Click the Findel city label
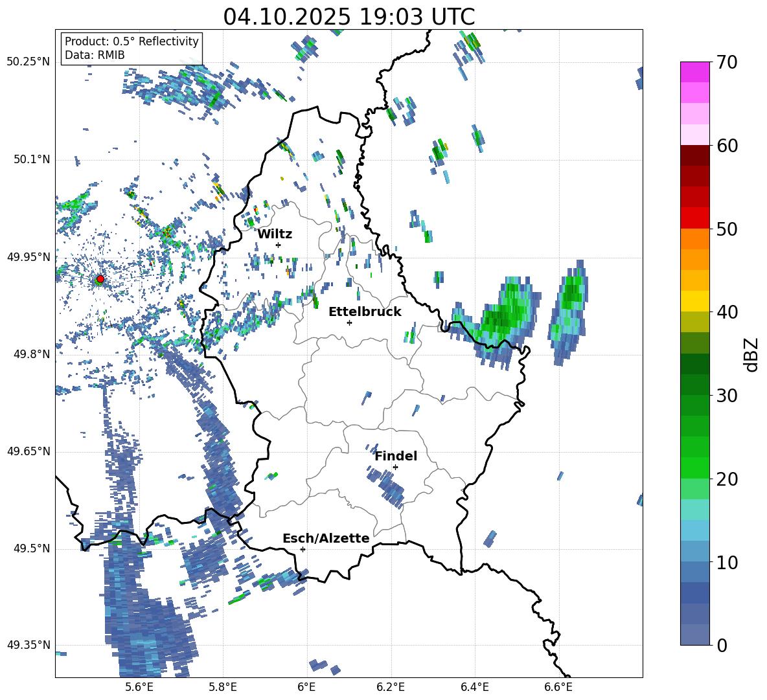Viewport: 767px width, 700px height. 396,456
